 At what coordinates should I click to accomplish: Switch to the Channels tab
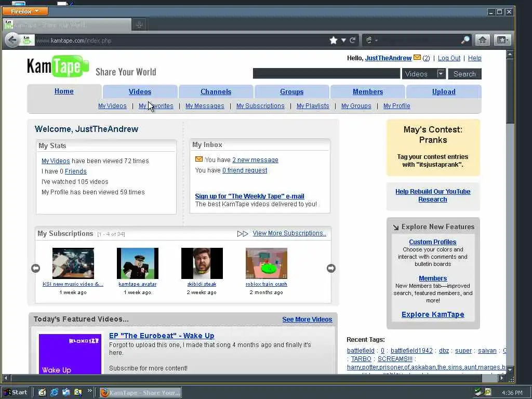[216, 91]
